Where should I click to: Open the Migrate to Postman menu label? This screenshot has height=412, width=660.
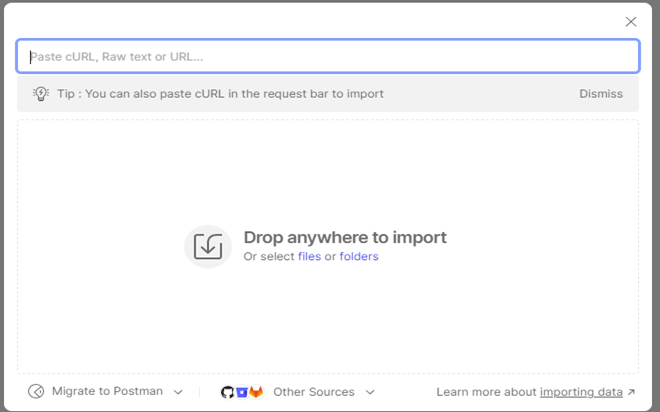[x=107, y=392]
